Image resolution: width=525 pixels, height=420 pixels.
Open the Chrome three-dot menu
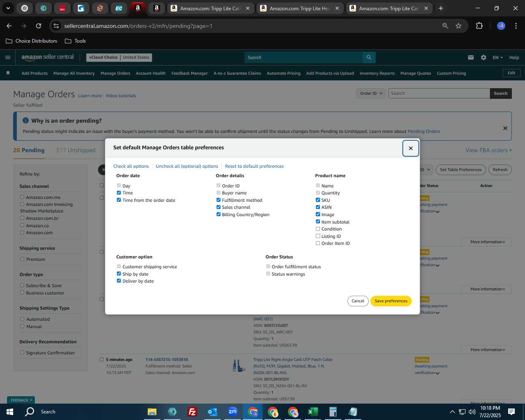(x=515, y=26)
